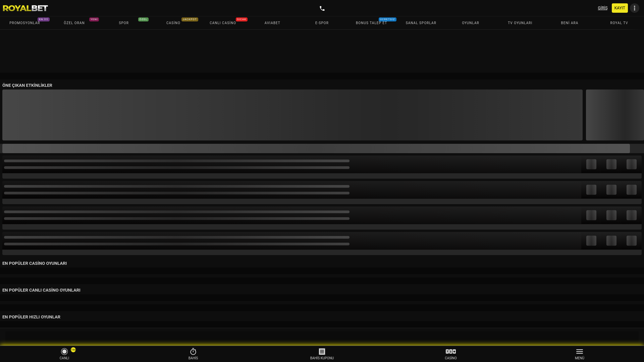Select ÖZEL ORAN in navigation
The width and height of the screenshot is (644, 362).
click(x=74, y=23)
